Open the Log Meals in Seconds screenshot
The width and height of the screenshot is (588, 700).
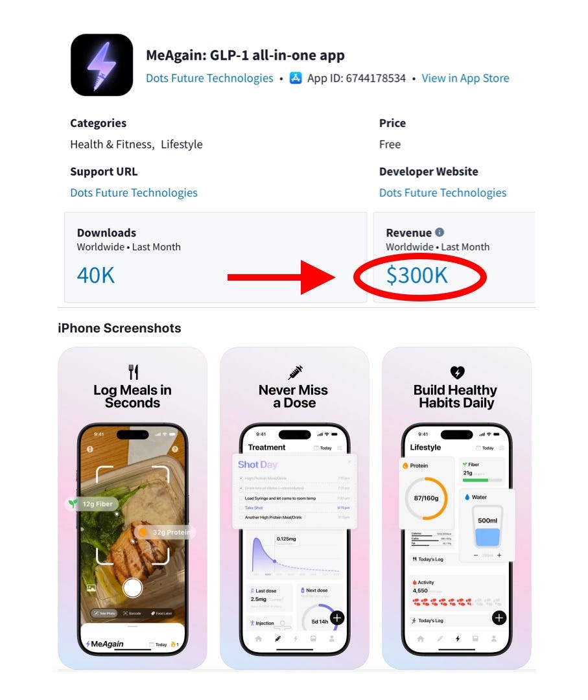(x=133, y=507)
